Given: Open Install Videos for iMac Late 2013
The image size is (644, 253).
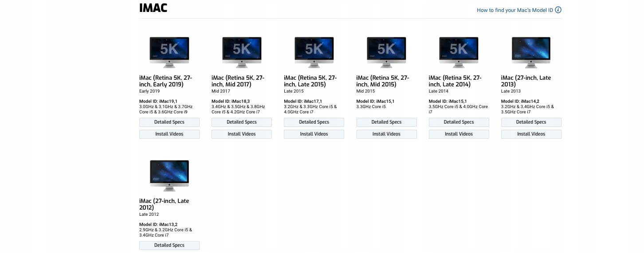Looking at the screenshot, I should pos(531,134).
